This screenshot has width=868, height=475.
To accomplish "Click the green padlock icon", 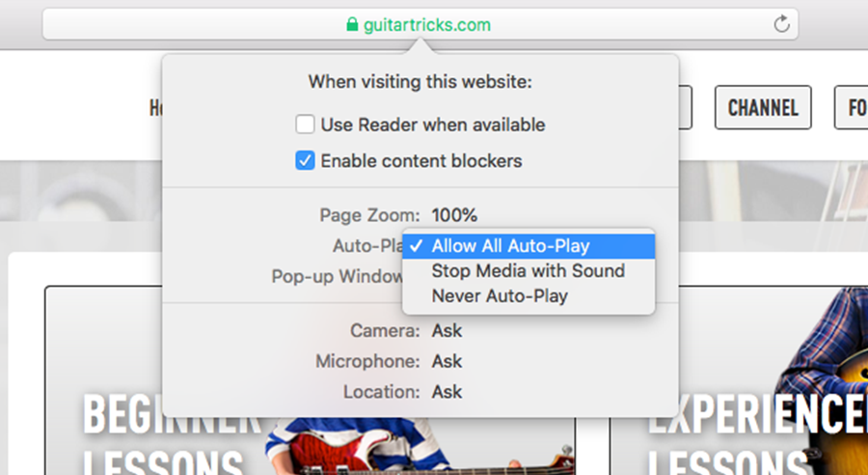I will tap(351, 24).
